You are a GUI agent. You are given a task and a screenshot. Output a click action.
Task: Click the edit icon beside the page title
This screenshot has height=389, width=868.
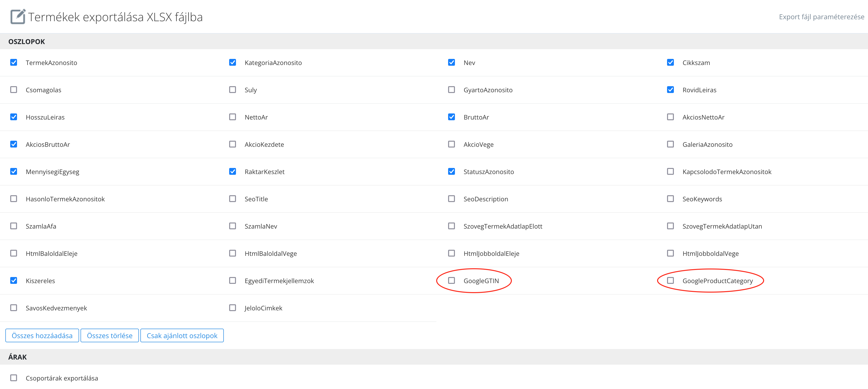pos(18,17)
